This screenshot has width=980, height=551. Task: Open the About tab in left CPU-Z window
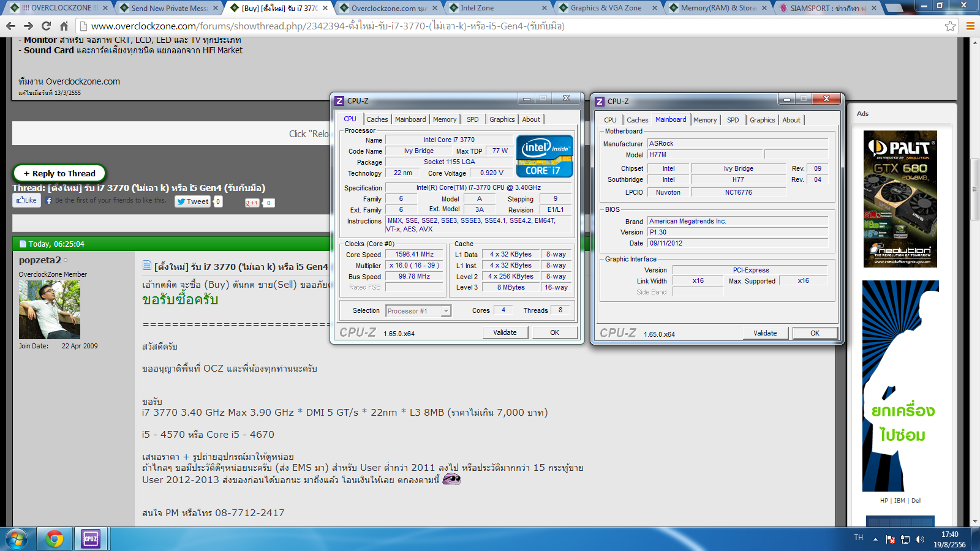coord(531,119)
